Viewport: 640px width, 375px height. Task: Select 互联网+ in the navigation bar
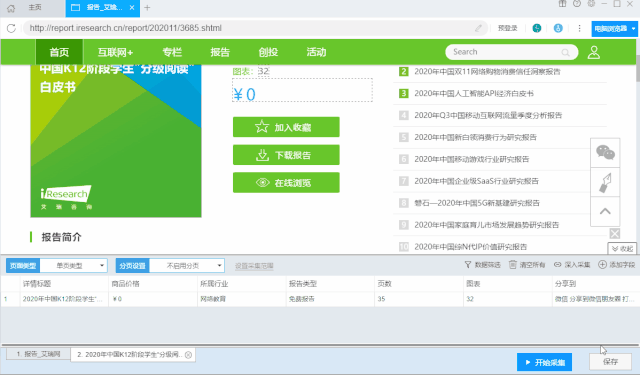[x=116, y=52]
